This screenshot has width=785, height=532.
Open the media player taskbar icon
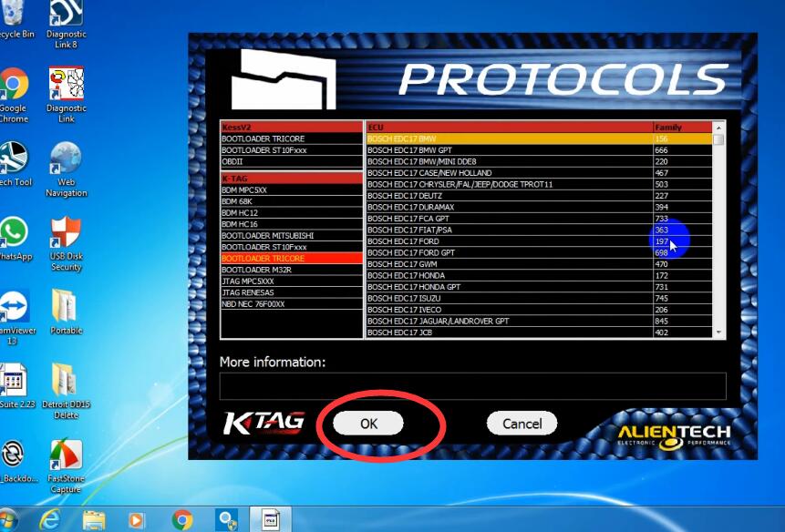pyautogui.click(x=136, y=520)
